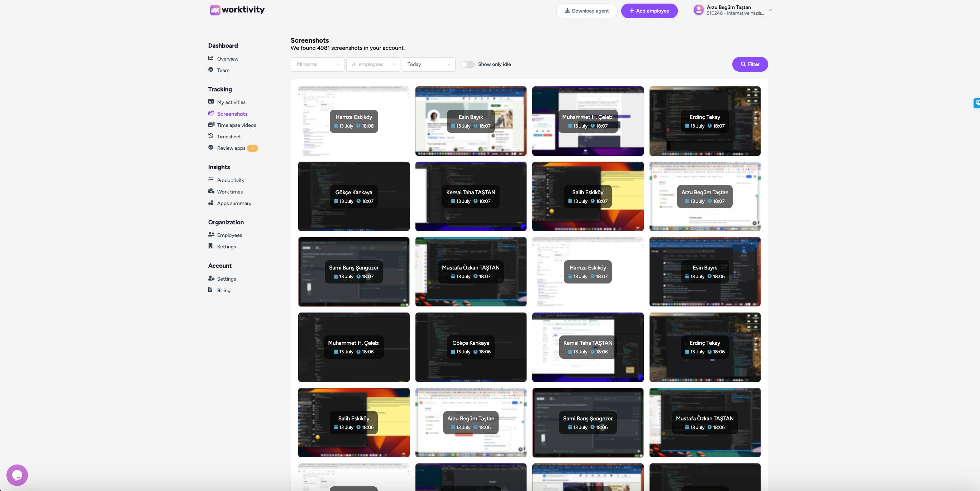Click the Organization Settings building icon

[x=210, y=246]
